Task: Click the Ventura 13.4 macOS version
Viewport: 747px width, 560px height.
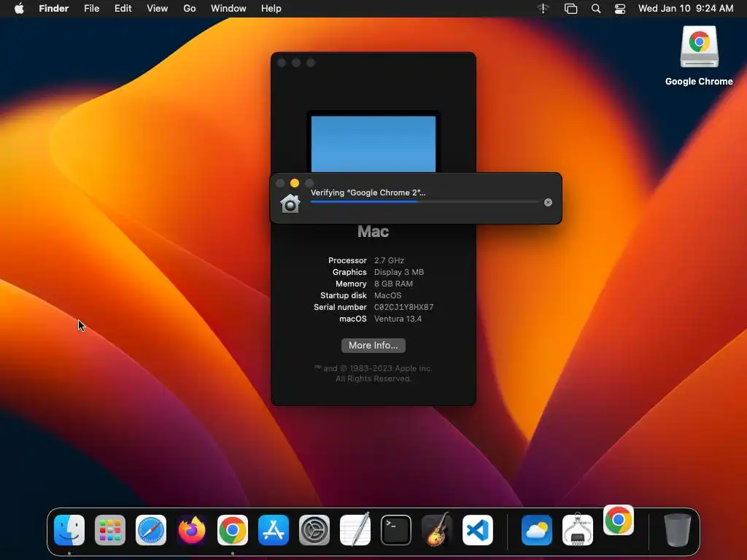Action: click(x=398, y=319)
